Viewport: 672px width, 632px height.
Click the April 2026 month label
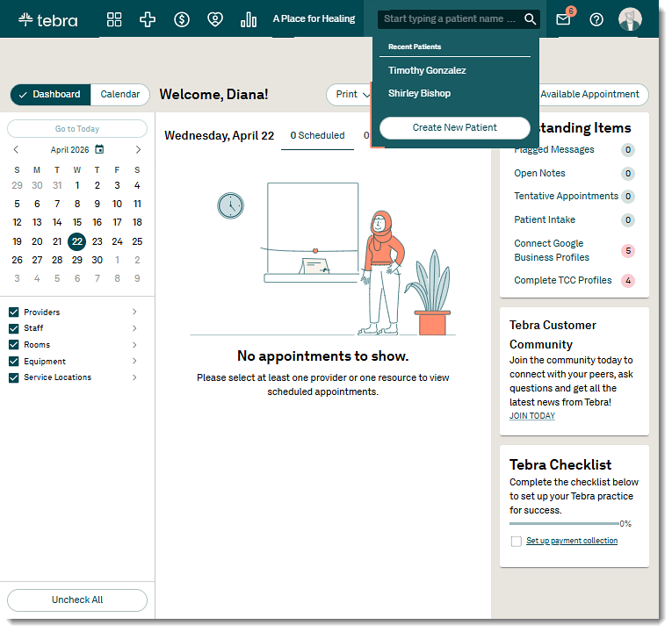coord(70,150)
